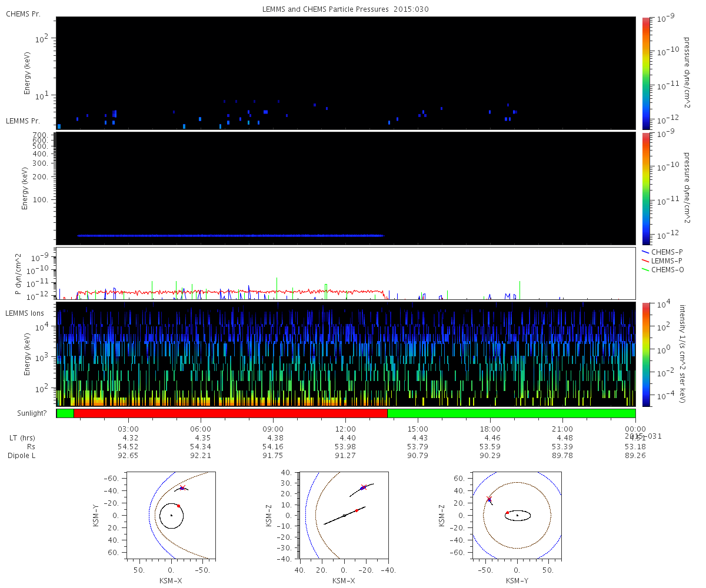This screenshot has width=706, height=588.
Task: Click the 03:00 time axis label
Action: click(129, 429)
